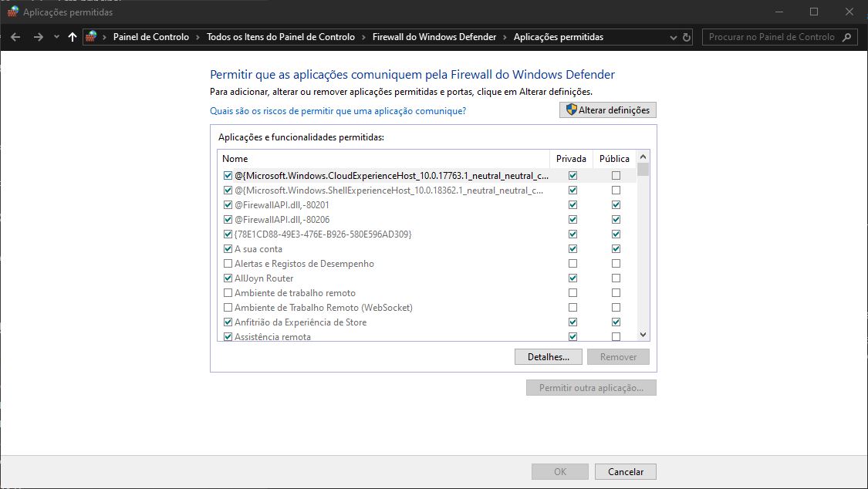Screen dimensions: 868x489
Task: Click the search magnifier icon
Action: (846, 37)
